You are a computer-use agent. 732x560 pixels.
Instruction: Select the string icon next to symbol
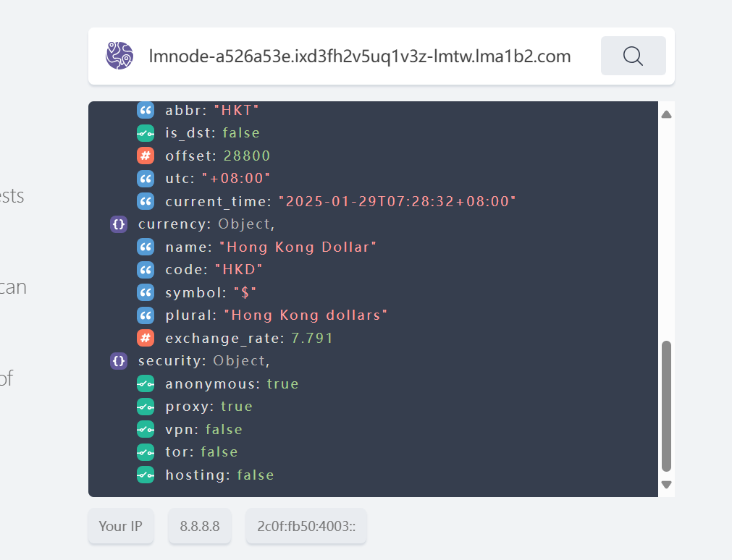pos(146,292)
